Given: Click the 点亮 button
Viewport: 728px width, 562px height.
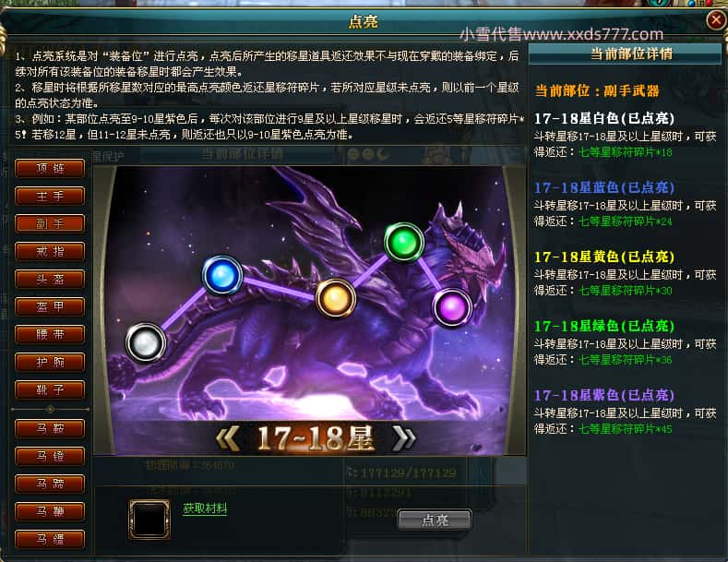Looking at the screenshot, I should pos(435,520).
